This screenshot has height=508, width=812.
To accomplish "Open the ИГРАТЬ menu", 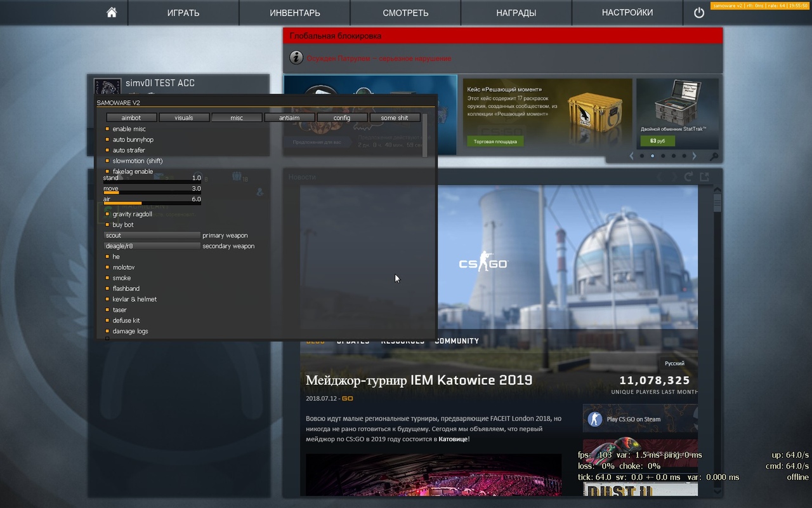I will 183,13.
